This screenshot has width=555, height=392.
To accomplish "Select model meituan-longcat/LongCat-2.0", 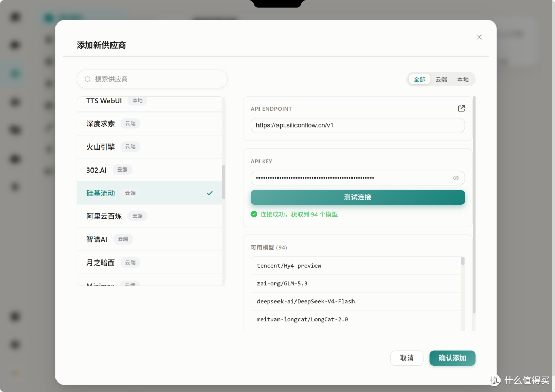I will pos(356,319).
